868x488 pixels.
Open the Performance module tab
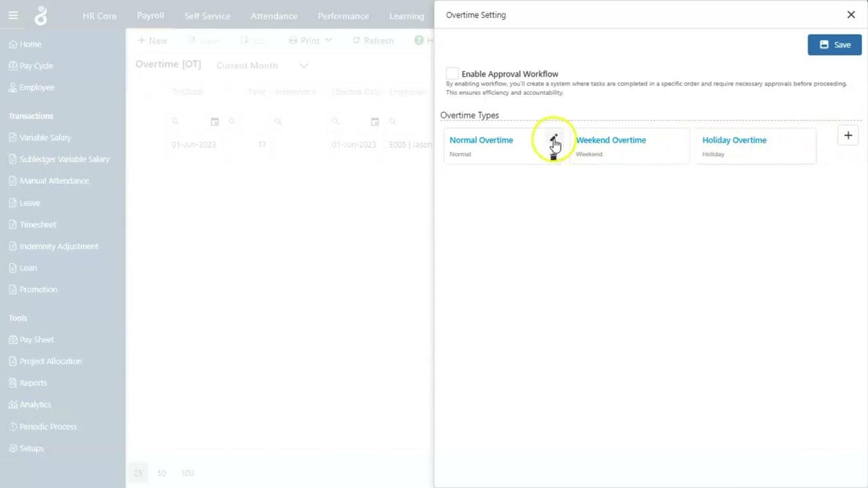(343, 16)
